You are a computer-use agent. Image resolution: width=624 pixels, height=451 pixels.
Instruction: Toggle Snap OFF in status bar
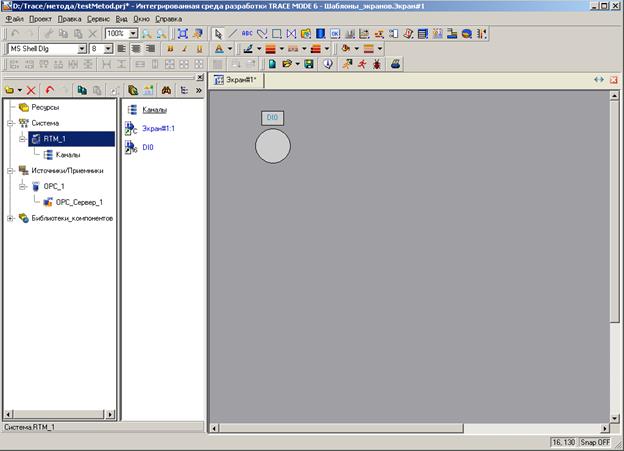(598, 441)
